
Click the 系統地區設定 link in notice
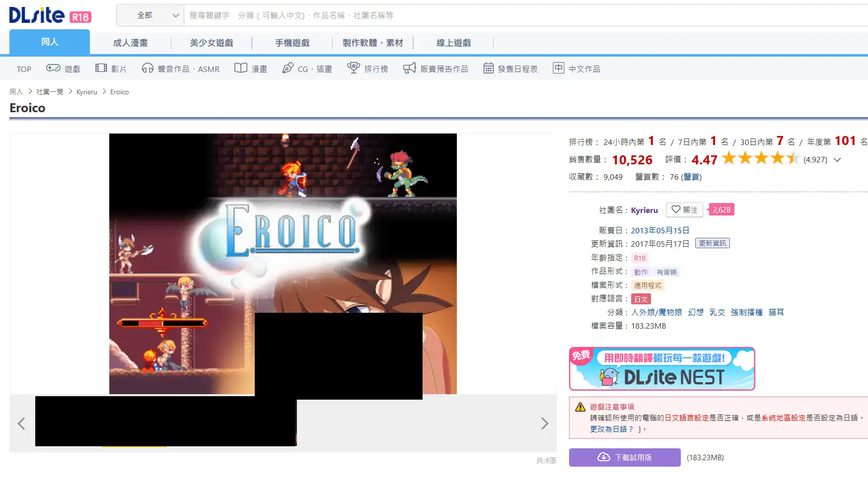click(x=783, y=418)
